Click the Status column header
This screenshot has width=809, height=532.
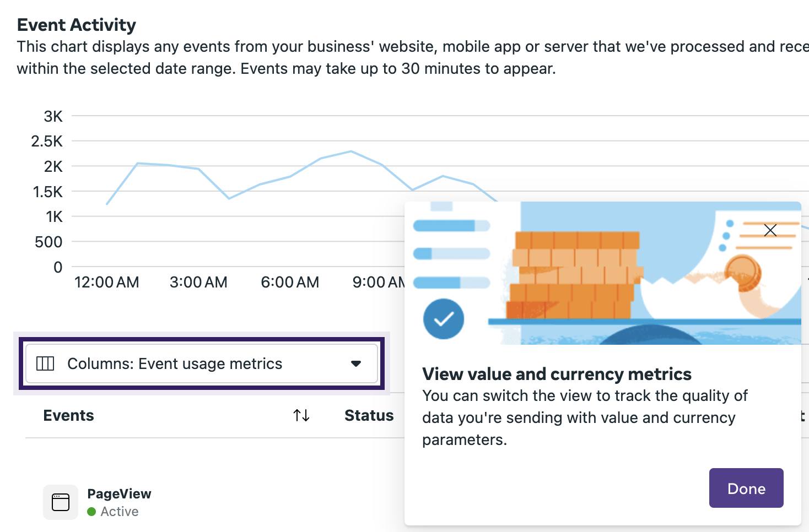click(x=369, y=415)
